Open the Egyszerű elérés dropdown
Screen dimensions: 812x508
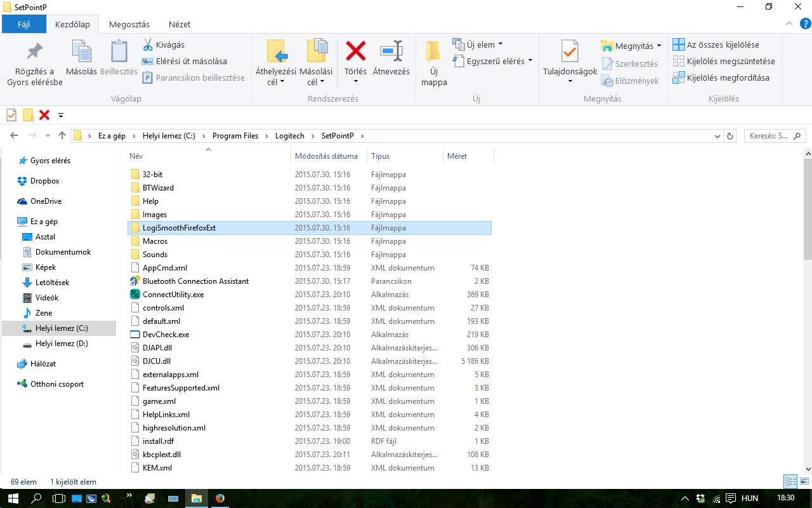[x=492, y=61]
